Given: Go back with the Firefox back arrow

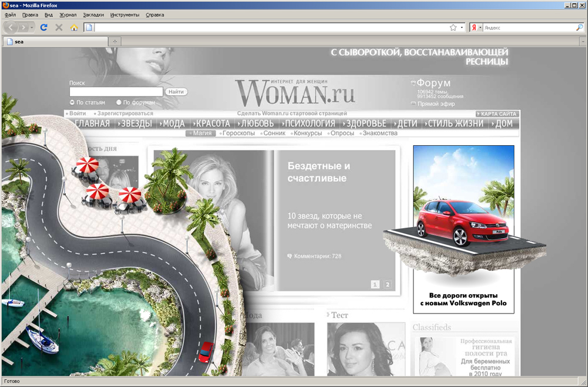Looking at the screenshot, I should pos(11,28).
